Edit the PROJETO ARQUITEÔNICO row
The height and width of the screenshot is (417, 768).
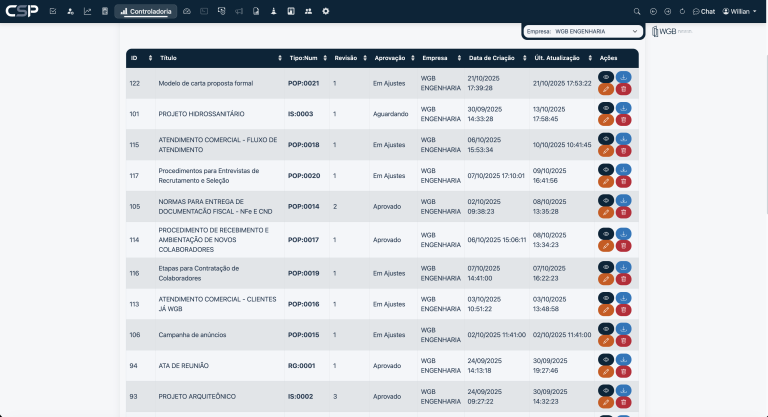(x=606, y=403)
